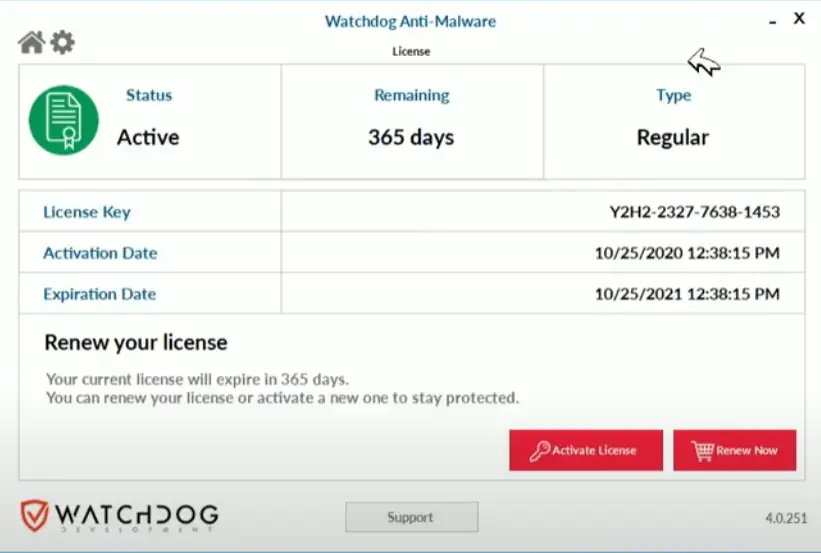Select the license key Y2H2-2327-7638-1453
Image resolution: width=821 pixels, height=553 pixels.
pos(694,212)
